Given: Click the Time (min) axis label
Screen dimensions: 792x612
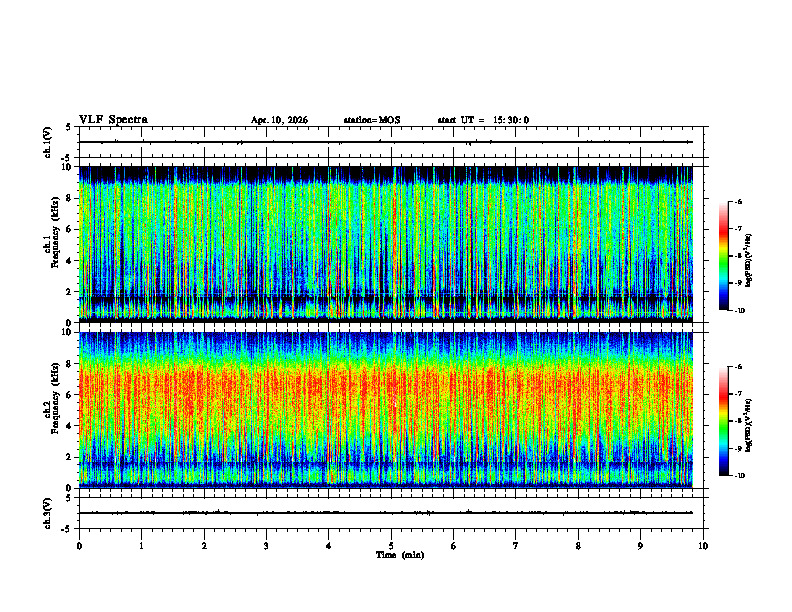Looking at the screenshot, I should tap(400, 555).
